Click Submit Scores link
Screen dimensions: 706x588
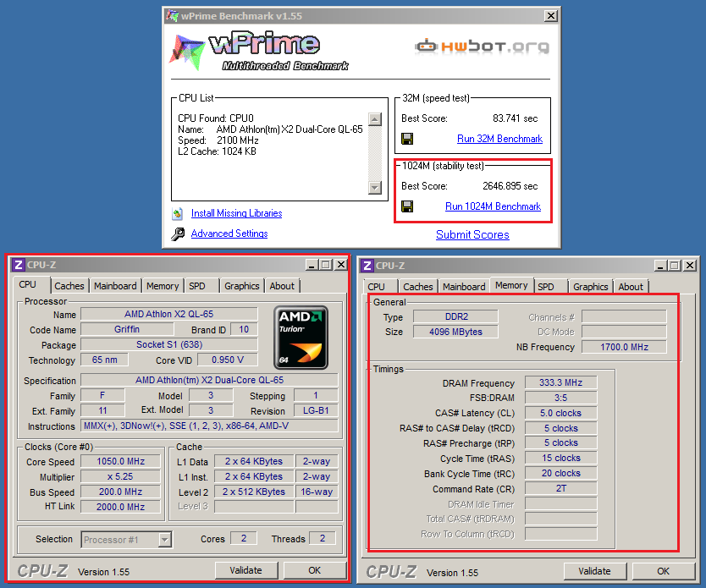472,235
